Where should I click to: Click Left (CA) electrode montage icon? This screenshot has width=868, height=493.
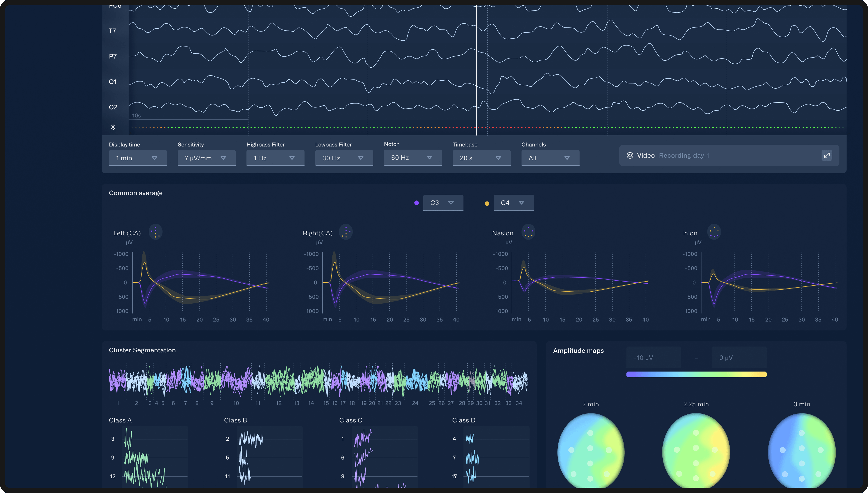(155, 232)
